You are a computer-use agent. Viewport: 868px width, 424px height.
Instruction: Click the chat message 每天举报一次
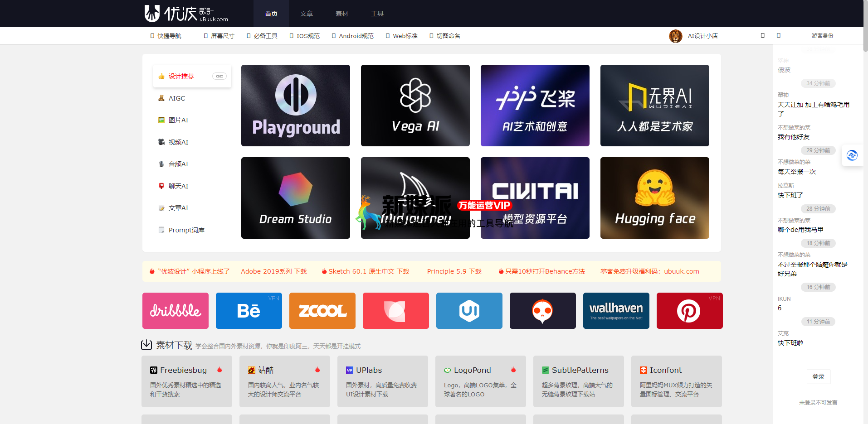pos(797,172)
